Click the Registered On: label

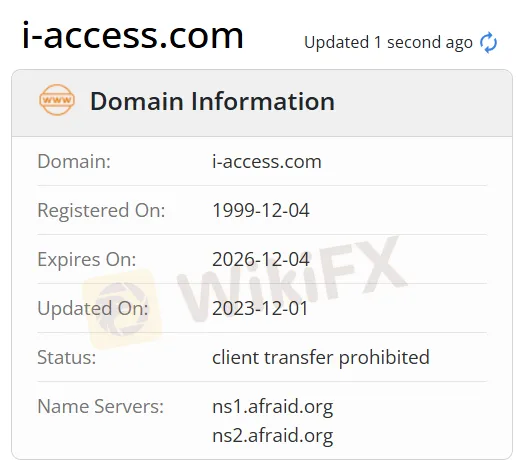101,211
